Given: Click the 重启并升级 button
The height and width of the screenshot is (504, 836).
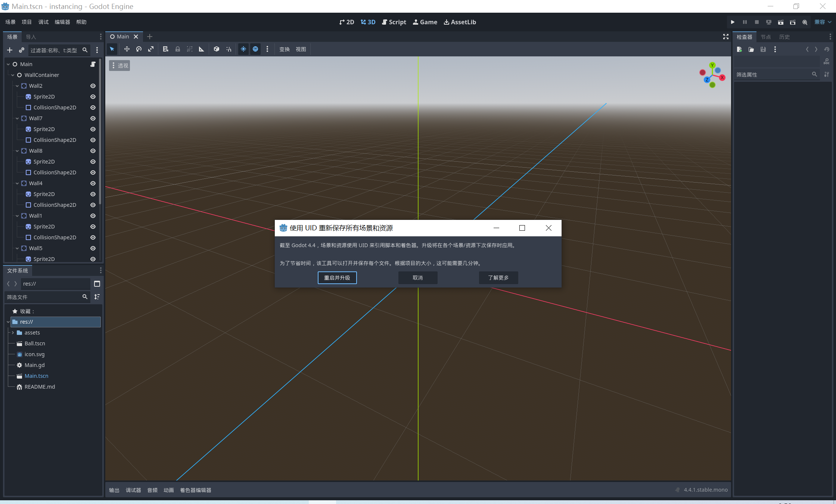Looking at the screenshot, I should pos(337,278).
